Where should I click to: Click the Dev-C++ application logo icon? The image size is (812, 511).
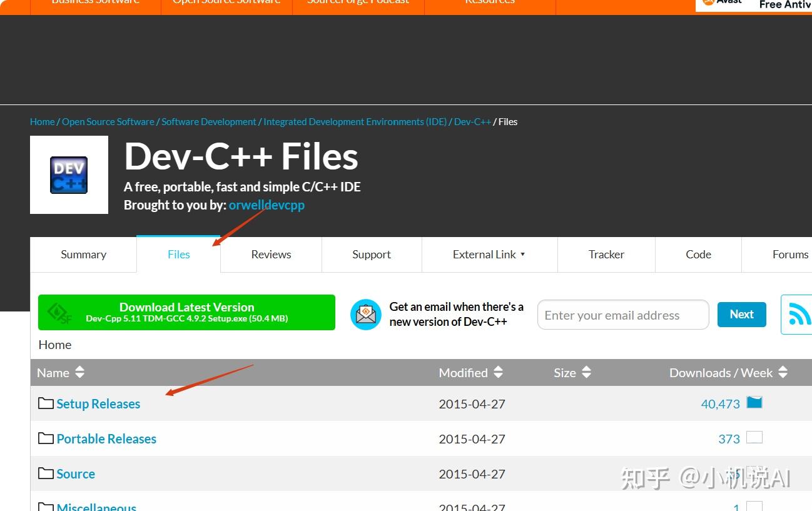click(69, 175)
